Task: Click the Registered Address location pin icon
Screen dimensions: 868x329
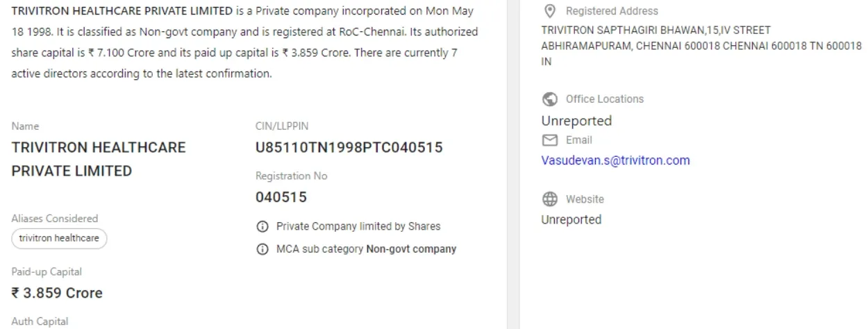Action: (550, 11)
